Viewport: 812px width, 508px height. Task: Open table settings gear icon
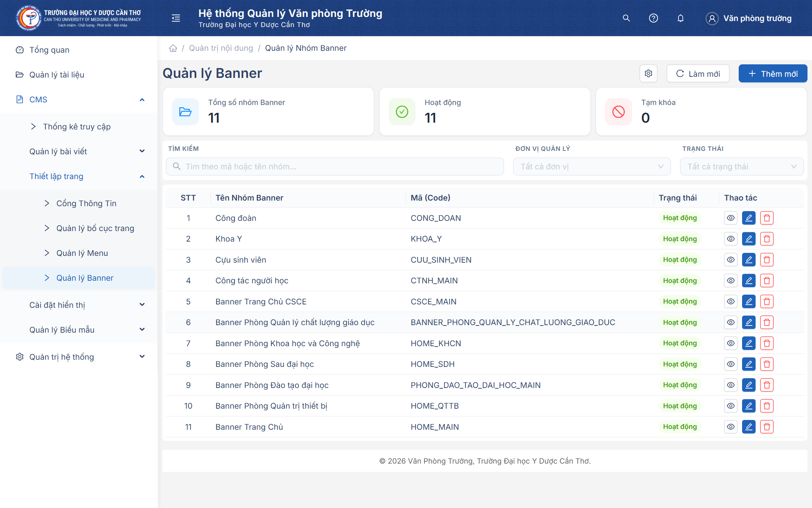[648, 73]
